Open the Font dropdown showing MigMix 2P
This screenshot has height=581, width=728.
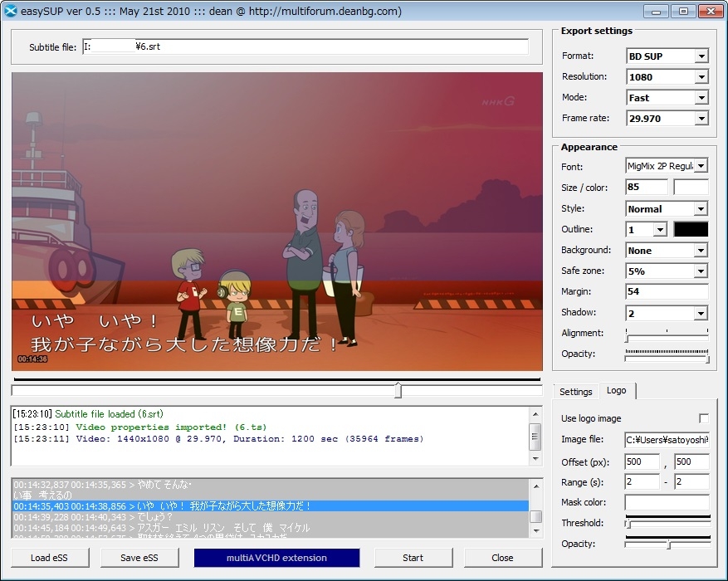[x=667, y=166]
